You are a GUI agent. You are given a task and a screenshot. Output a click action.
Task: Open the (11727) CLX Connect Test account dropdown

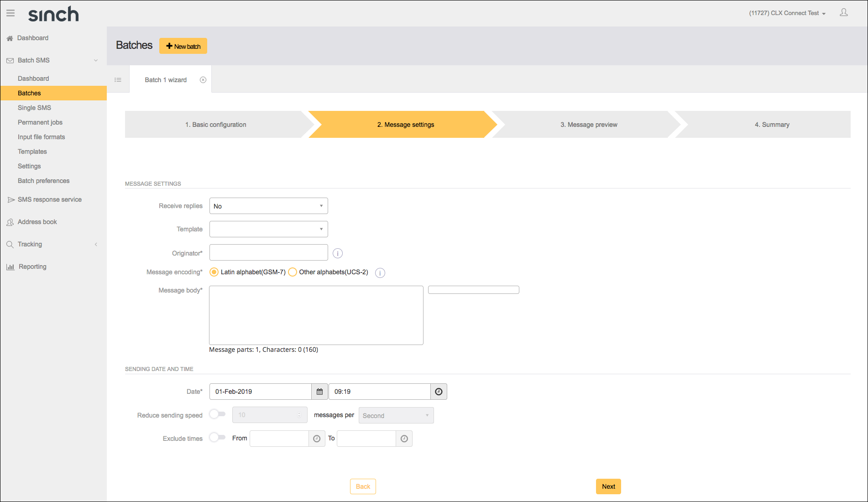[x=786, y=13]
